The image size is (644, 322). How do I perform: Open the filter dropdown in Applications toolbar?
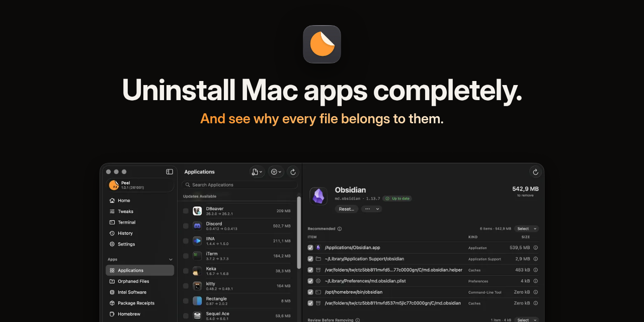(276, 172)
